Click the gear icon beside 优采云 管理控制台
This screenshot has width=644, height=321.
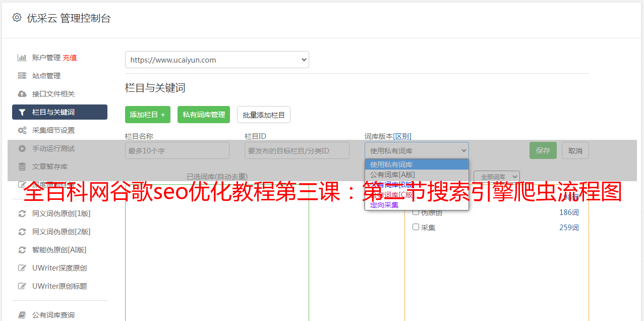17,18
